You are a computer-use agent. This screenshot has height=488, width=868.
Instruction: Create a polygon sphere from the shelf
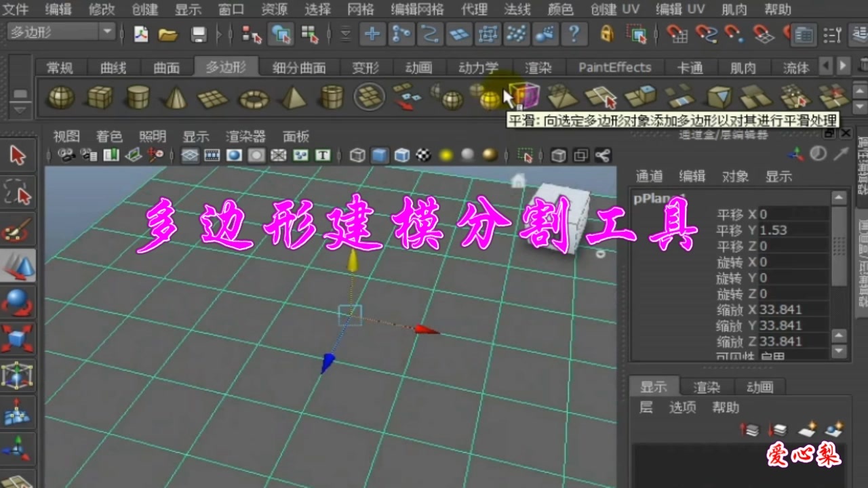click(x=60, y=98)
